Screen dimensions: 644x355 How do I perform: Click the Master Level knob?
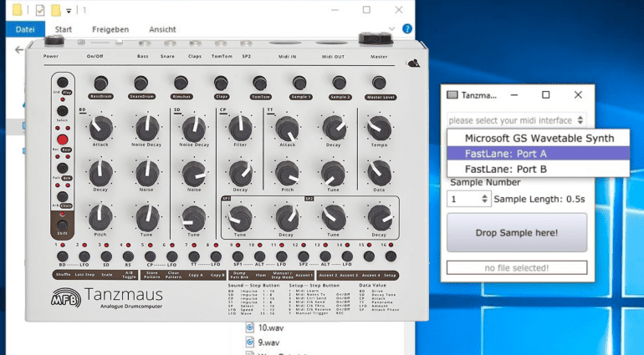(x=379, y=83)
